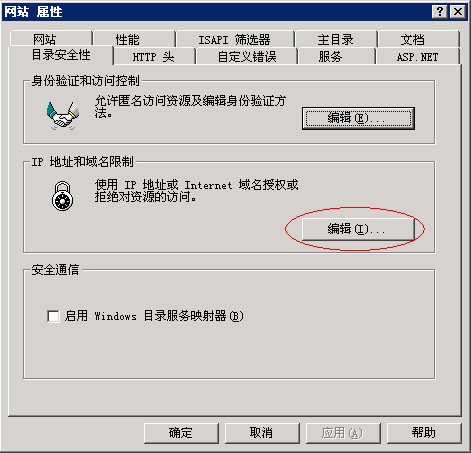The width and height of the screenshot is (471, 453).
Task: Click 编辑(I) for IP address restrictions
Action: pos(358,229)
